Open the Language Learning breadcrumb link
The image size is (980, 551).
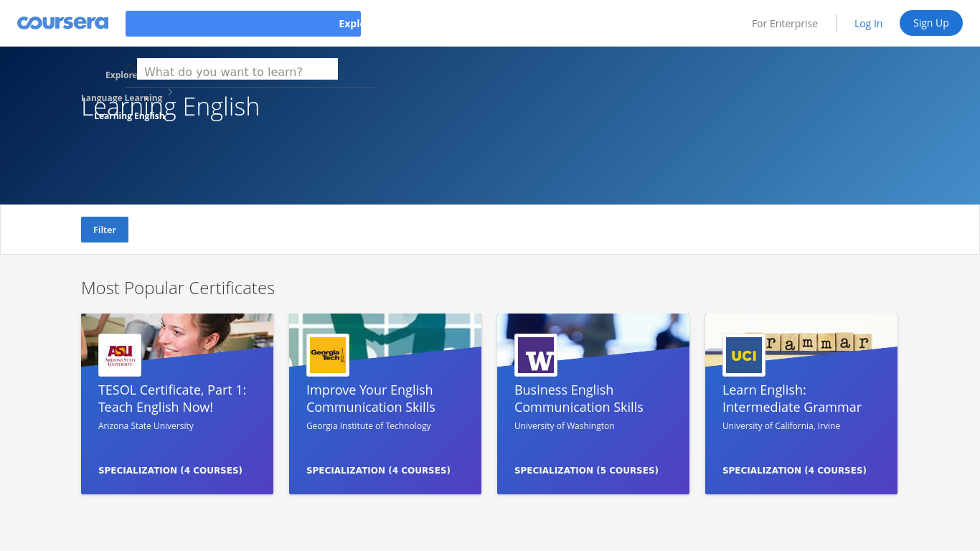point(121,98)
